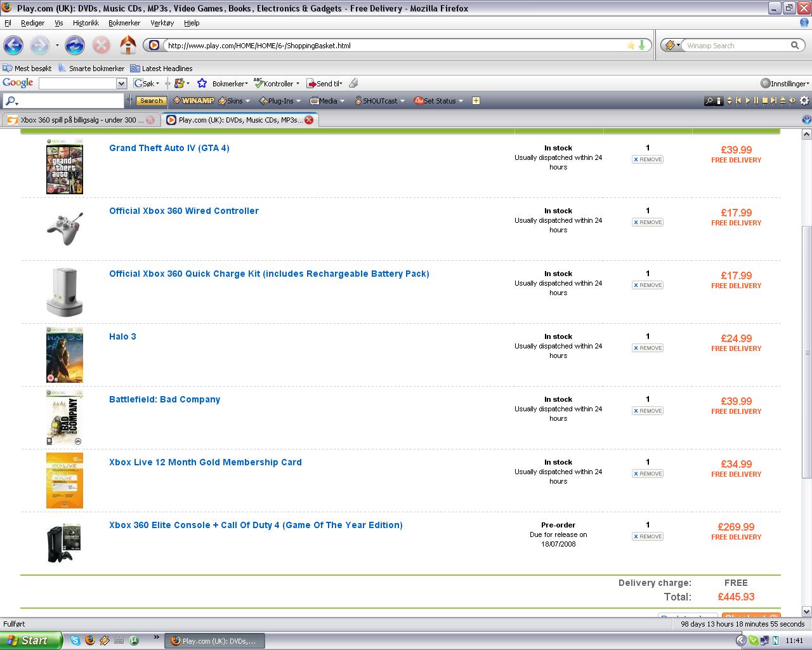
Task: Open the Historikk menu
Action: click(86, 23)
